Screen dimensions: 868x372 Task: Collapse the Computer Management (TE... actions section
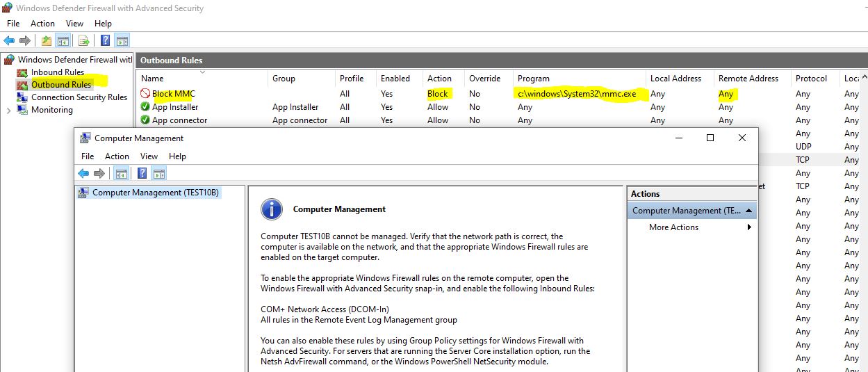[748, 211]
